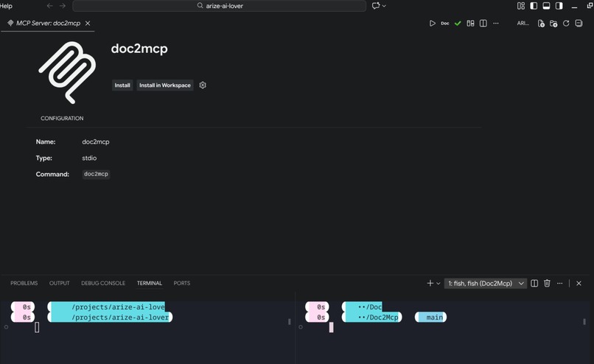The width and height of the screenshot is (594, 364).
Task: Toggle the bottom panel visibility
Action: coord(546,6)
